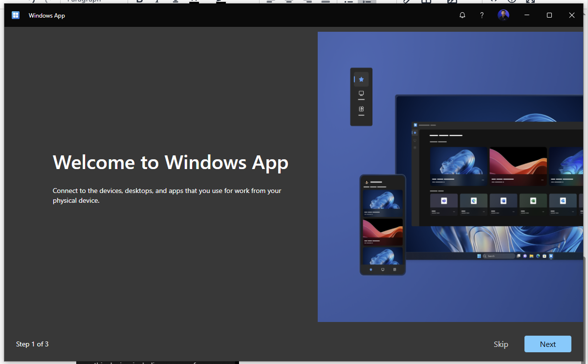Click the Excel app tile in illustration
Image resolution: width=588 pixels, height=364 pixels.
pyautogui.click(x=533, y=201)
